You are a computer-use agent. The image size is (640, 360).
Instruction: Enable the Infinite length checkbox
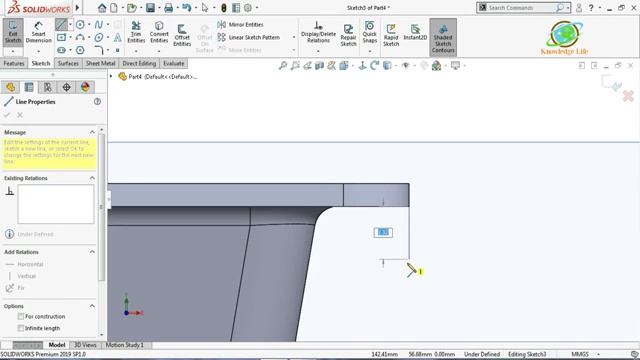point(21,328)
